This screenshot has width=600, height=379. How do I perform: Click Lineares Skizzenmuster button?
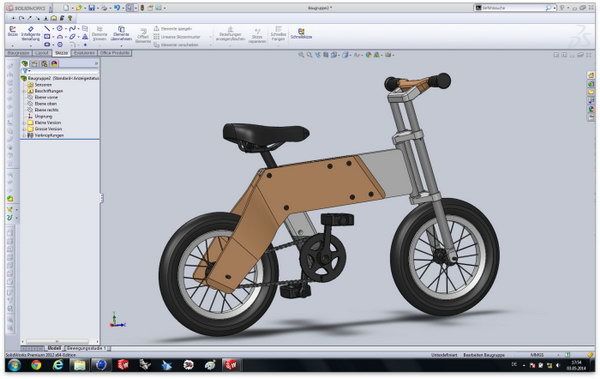point(177,37)
